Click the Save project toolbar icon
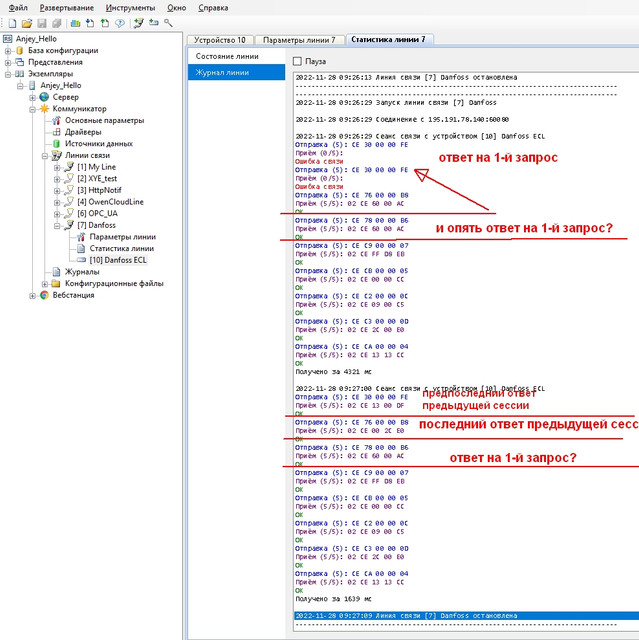 (42, 23)
